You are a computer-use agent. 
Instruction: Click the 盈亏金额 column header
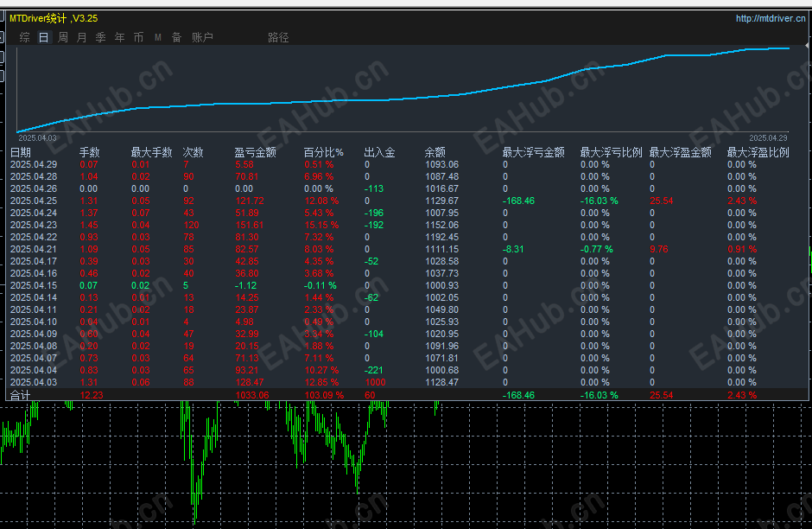(255, 152)
